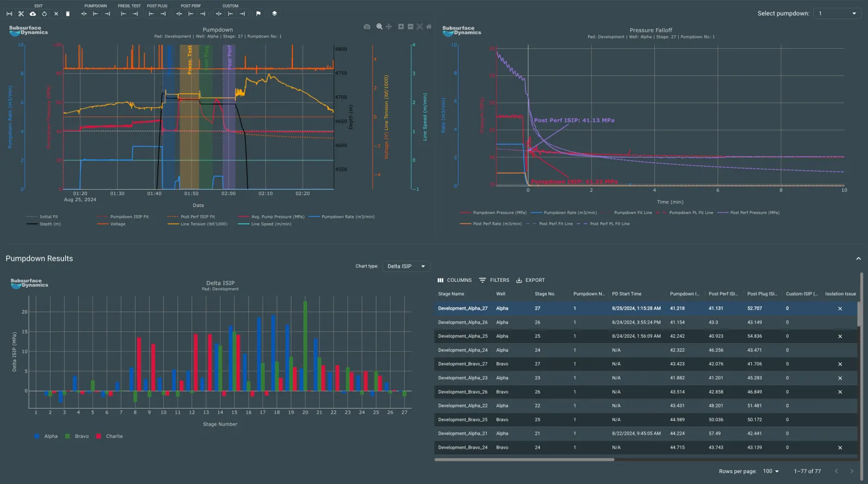Click the cloud upload icon
The image size is (868, 484).
point(33,14)
